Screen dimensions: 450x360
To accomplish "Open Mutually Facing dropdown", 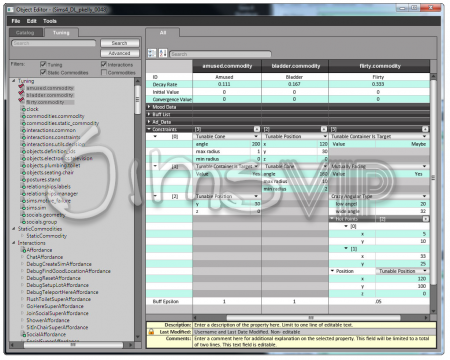I will coord(425,166).
